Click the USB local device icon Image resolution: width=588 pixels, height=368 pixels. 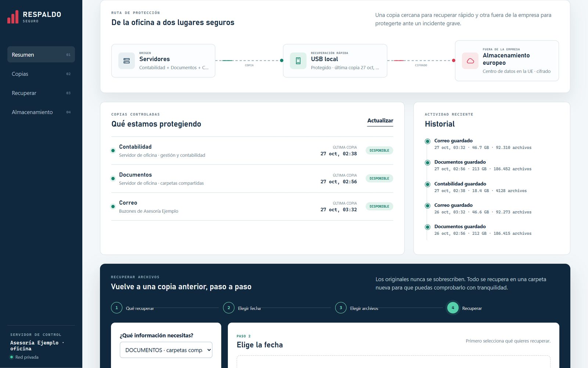(x=298, y=61)
